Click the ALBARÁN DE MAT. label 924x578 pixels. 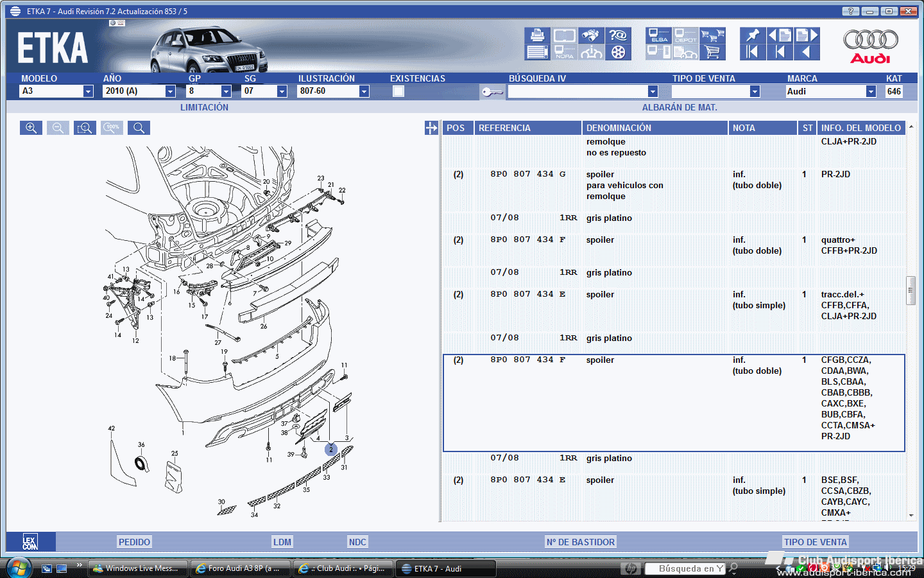[680, 107]
